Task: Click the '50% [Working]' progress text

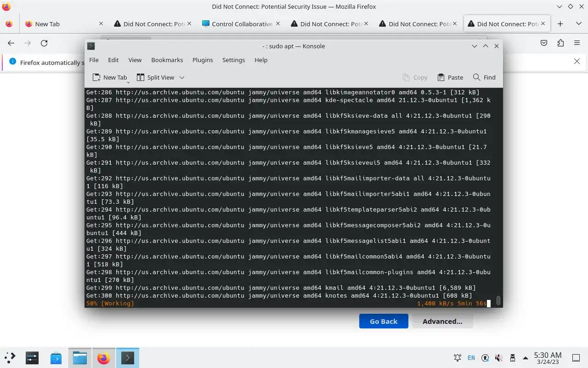Action: point(110,304)
